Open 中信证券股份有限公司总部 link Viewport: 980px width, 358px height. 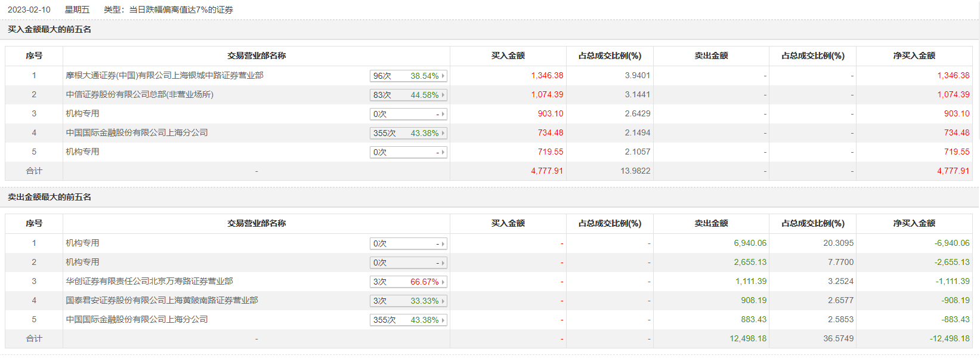pos(140,95)
